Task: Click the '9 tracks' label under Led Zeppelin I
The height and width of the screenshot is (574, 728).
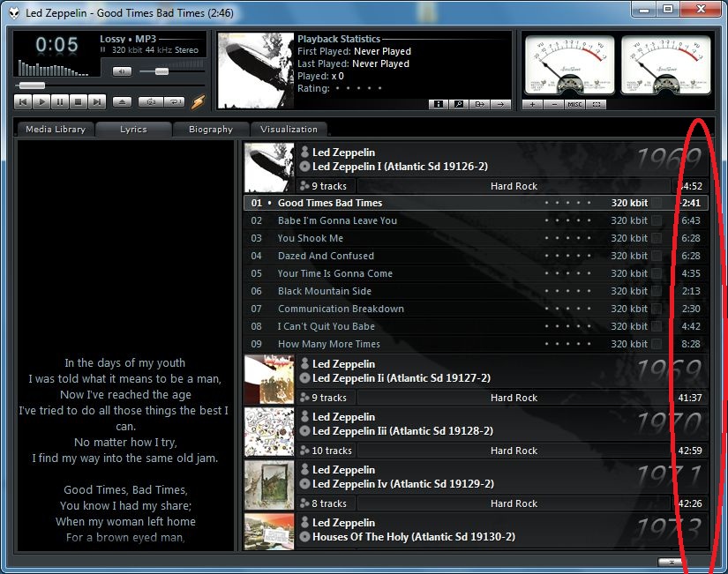Action: click(329, 186)
